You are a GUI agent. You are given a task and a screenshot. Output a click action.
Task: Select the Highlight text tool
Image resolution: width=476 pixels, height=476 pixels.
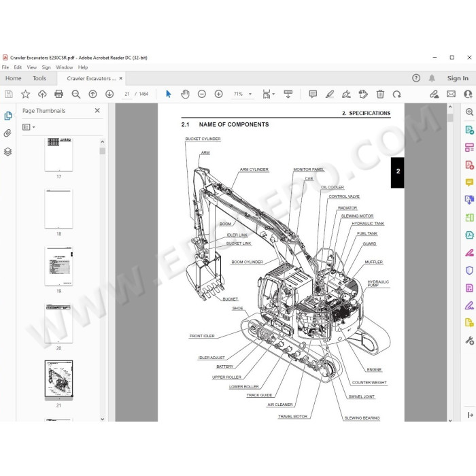(330, 94)
